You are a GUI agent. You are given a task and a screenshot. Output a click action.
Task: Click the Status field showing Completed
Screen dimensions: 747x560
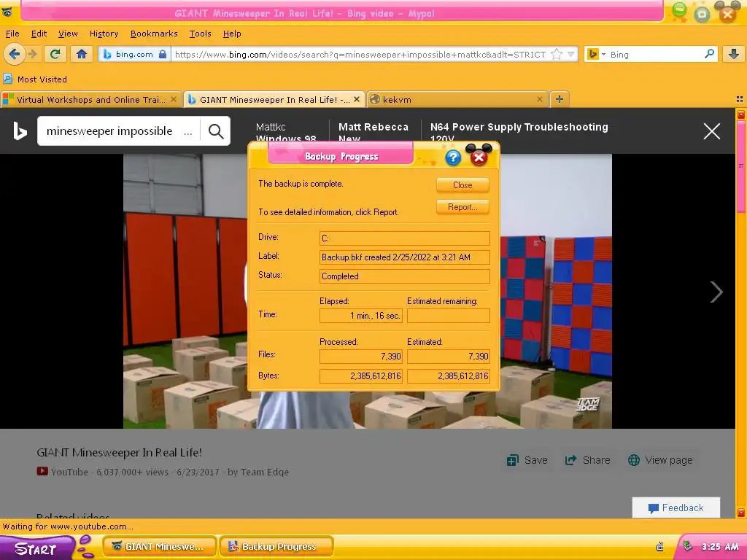(x=404, y=276)
